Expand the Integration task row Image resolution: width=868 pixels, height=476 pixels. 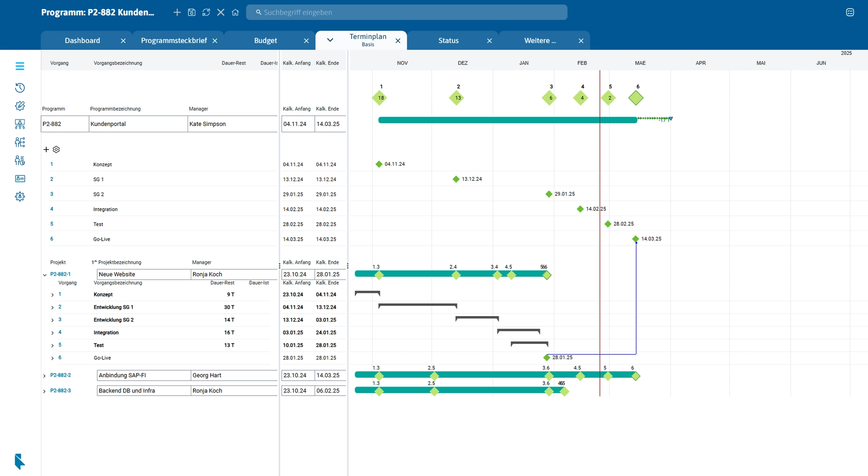point(52,332)
